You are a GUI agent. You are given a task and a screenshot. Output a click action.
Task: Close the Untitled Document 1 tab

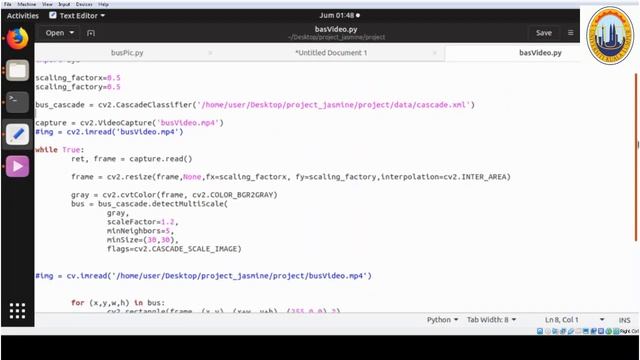click(x=435, y=53)
